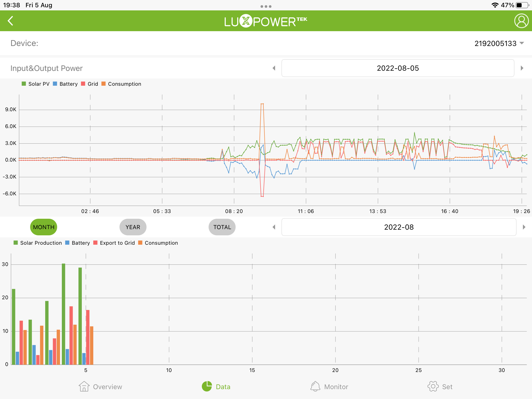The image size is (532, 399).
Task: Click the Data pie chart icon
Action: 207,386
